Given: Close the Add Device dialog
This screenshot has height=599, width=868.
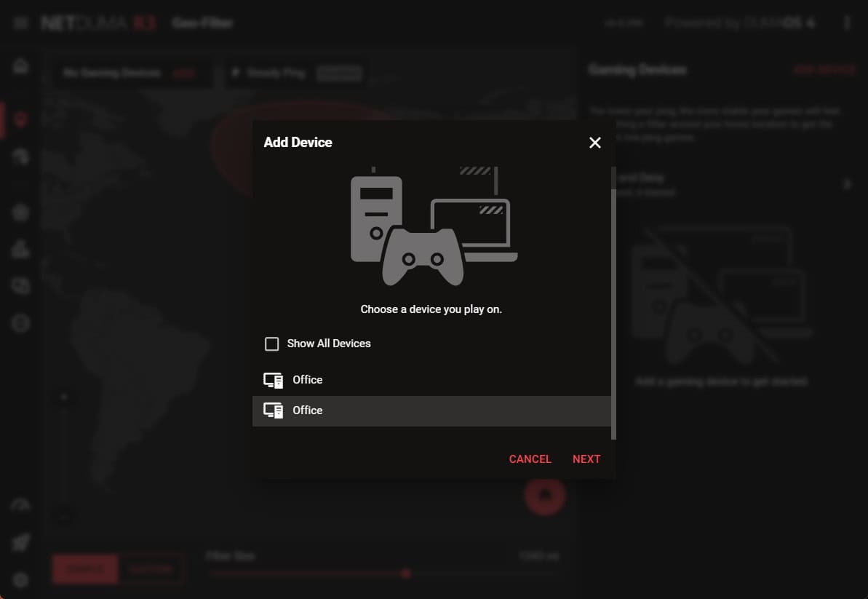Looking at the screenshot, I should click(594, 143).
